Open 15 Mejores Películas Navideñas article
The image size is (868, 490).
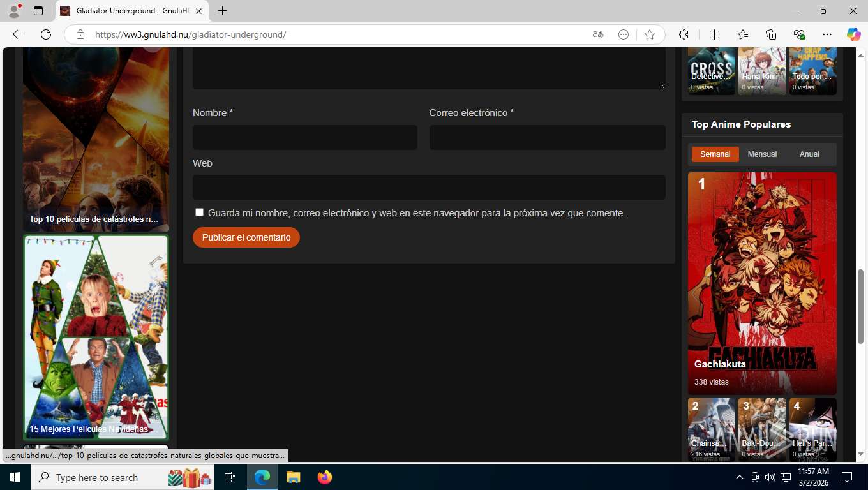pyautogui.click(x=96, y=338)
